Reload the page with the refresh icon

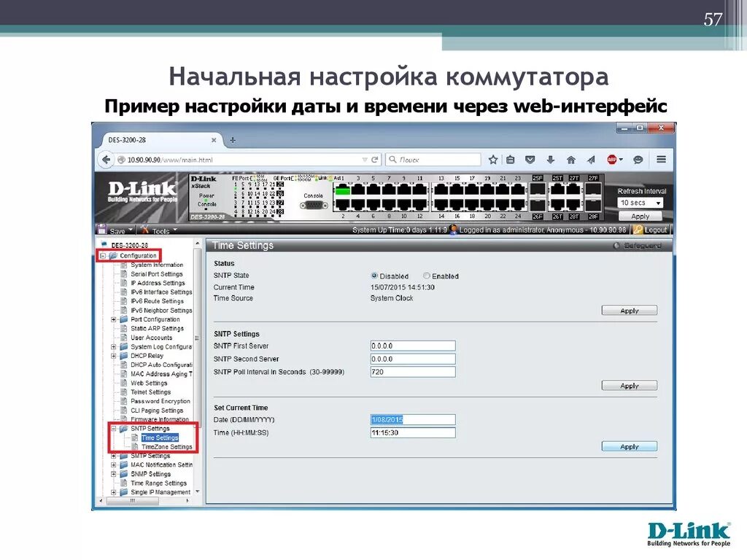tap(375, 160)
